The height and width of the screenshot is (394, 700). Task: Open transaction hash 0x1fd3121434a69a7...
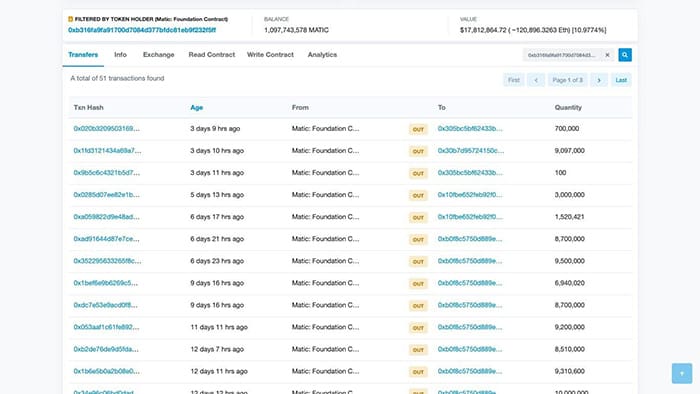(107, 151)
